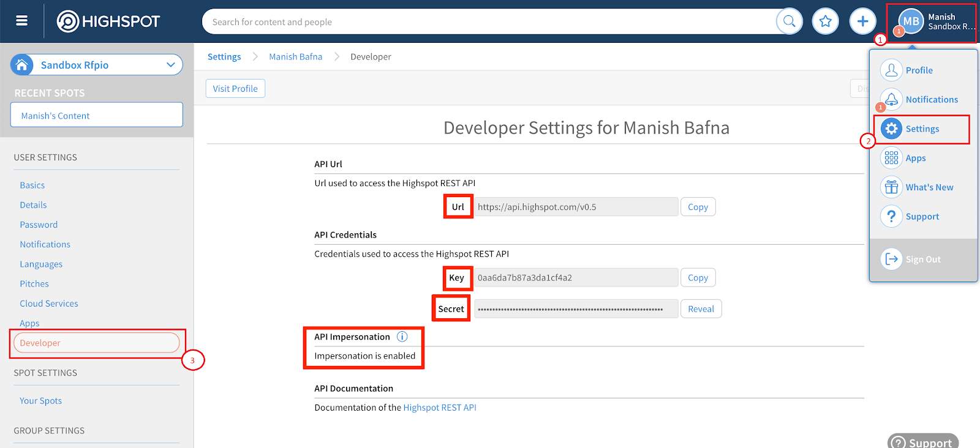
Task: Open Profile from the user menu
Action: point(919,70)
